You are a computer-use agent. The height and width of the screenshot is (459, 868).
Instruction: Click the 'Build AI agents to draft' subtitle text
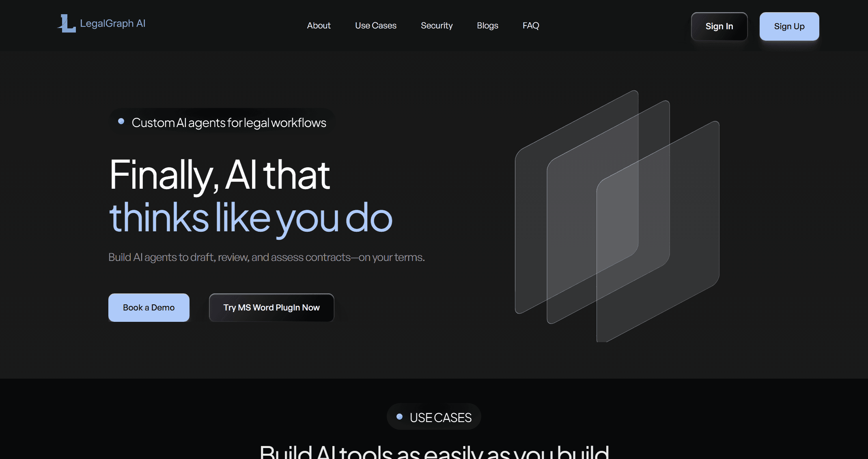pyautogui.click(x=266, y=257)
